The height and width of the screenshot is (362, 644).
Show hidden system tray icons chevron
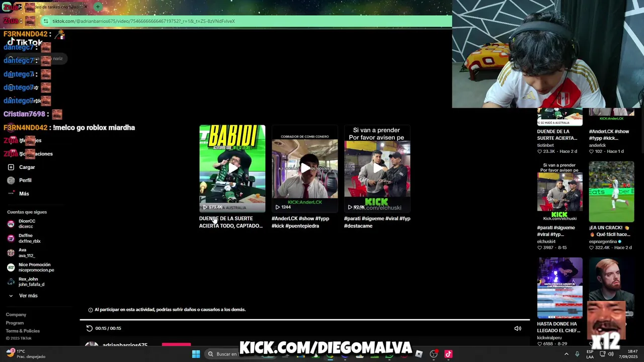[566, 354]
